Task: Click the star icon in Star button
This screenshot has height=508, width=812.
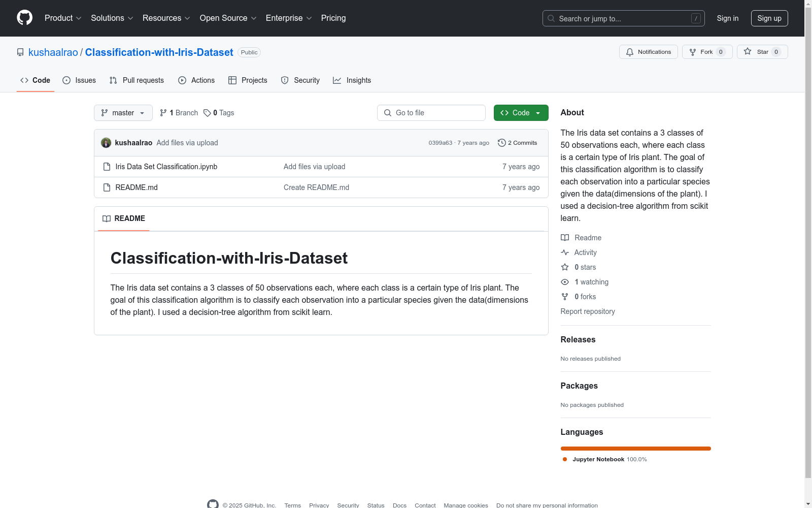Action: (748, 51)
